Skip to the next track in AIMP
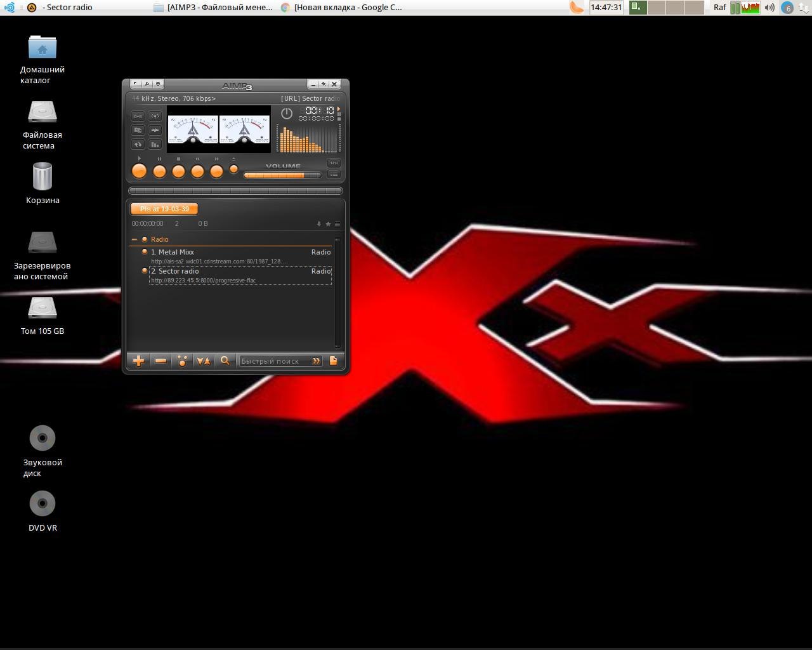Viewport: 812px width, 650px height. tap(216, 171)
